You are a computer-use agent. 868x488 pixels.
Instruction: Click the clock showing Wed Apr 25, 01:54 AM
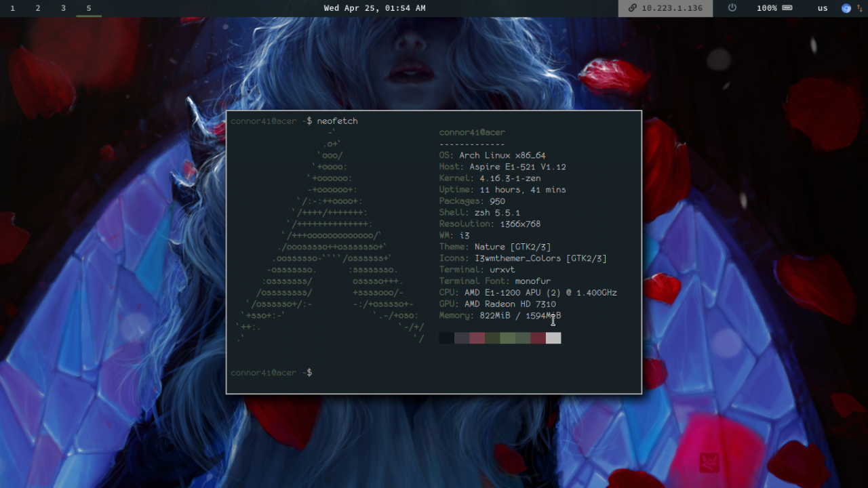coord(374,8)
